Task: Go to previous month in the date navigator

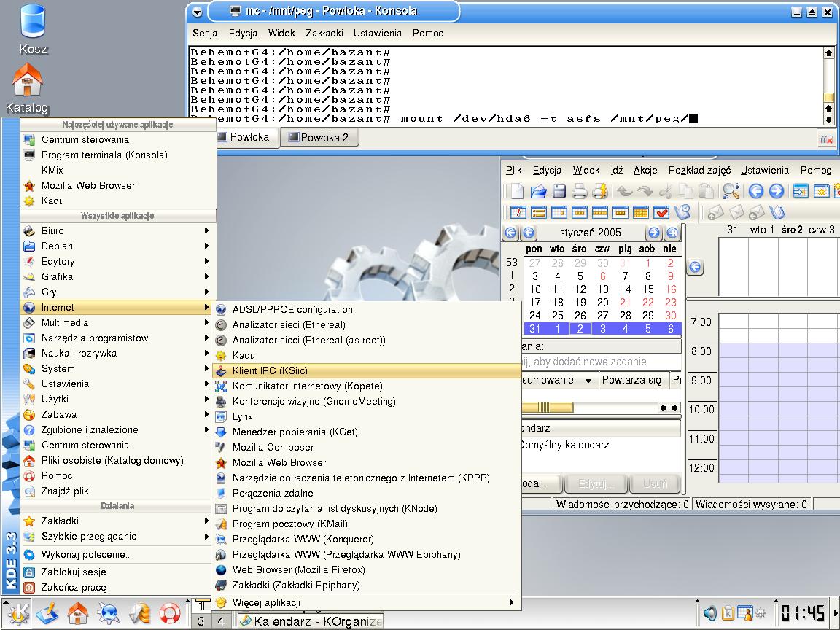Action: (529, 233)
